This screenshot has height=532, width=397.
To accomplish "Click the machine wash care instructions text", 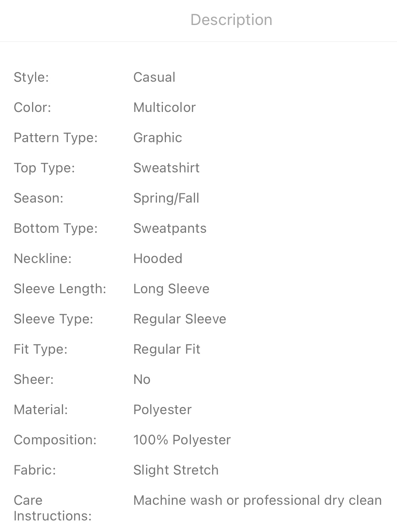I will (258, 500).
